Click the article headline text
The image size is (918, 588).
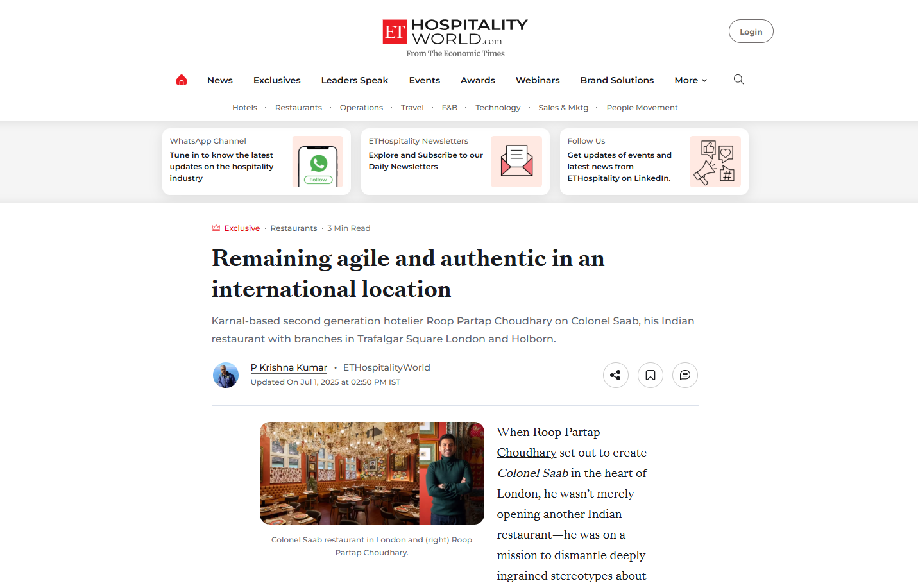tap(408, 274)
